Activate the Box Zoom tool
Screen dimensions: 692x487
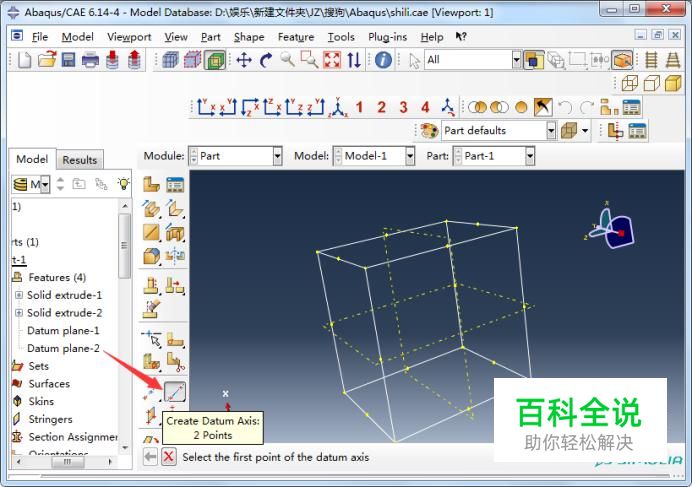(x=309, y=60)
